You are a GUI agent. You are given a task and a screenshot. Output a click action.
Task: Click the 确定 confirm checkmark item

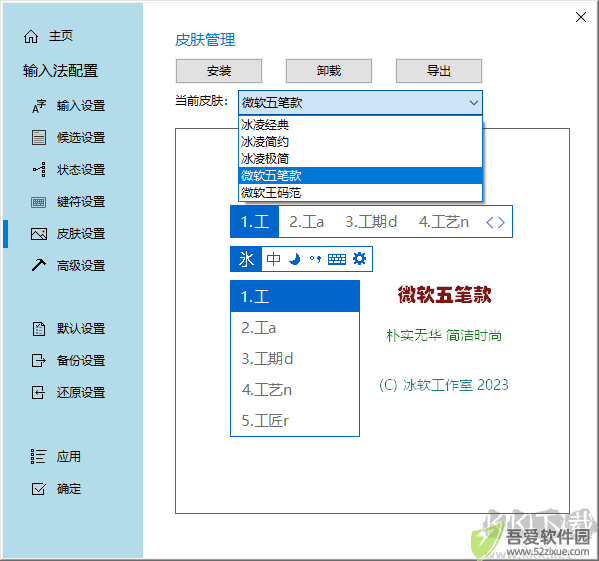[x=56, y=489]
